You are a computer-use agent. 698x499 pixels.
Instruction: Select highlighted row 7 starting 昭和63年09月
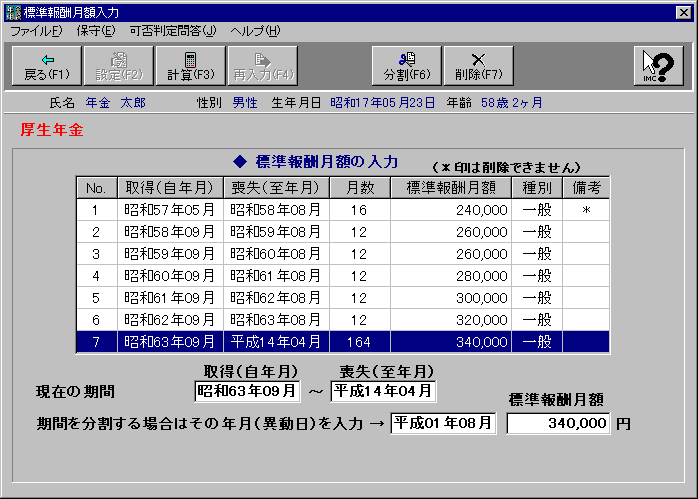pos(343,342)
